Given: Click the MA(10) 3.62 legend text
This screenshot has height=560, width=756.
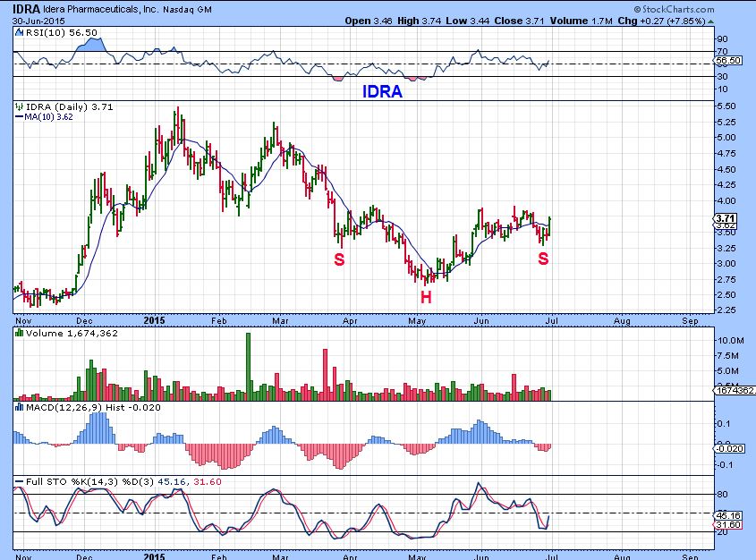Looking at the screenshot, I should [48, 116].
